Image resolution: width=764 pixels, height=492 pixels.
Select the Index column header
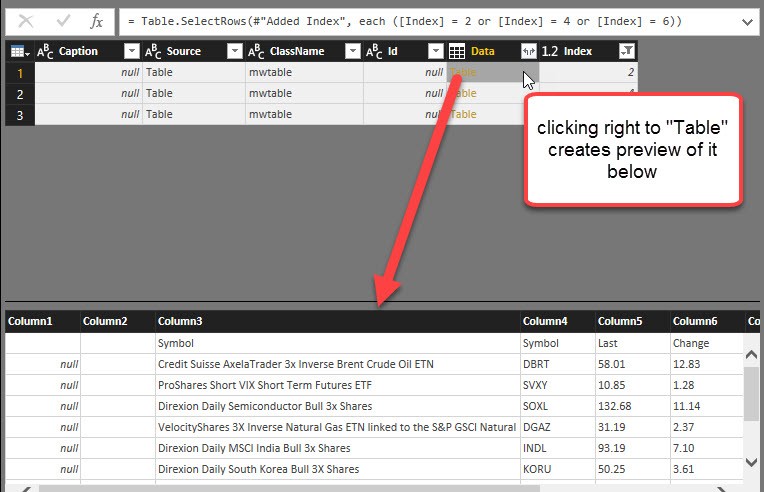578,51
